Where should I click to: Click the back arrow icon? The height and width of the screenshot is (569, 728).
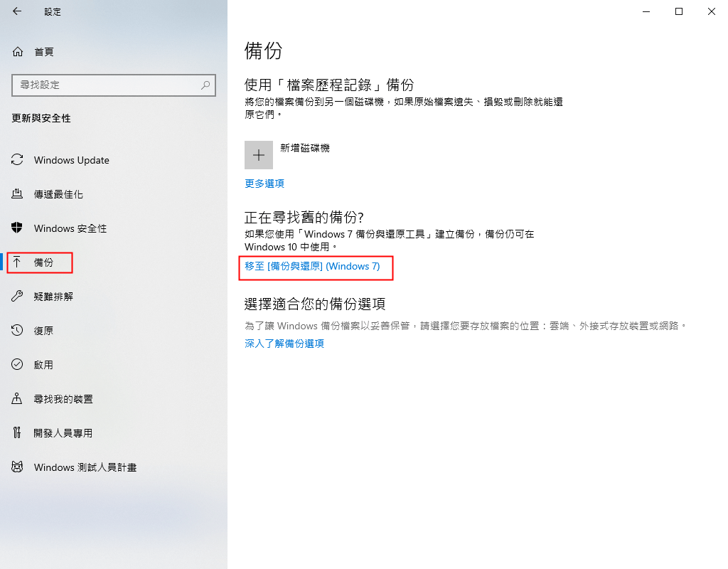17,11
